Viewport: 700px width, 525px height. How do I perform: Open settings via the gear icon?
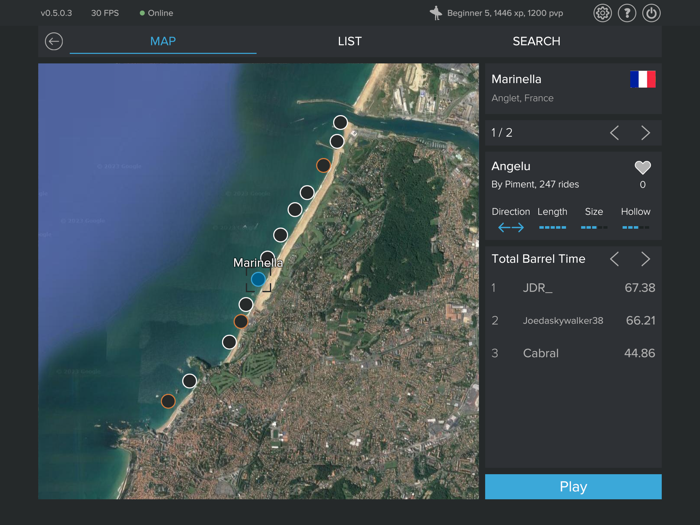602,13
